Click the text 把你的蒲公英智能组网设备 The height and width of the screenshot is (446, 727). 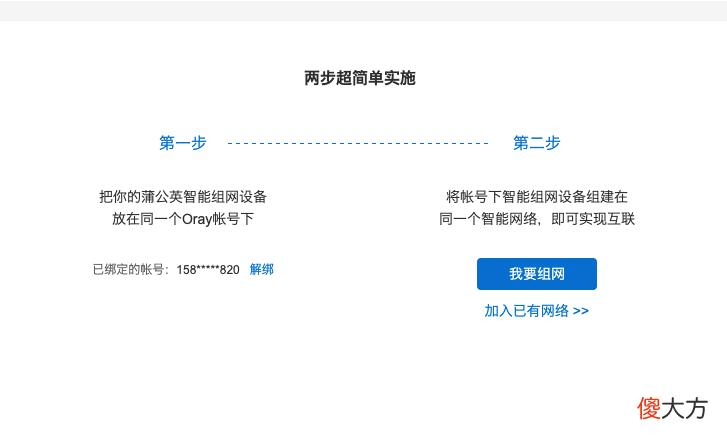pos(183,197)
